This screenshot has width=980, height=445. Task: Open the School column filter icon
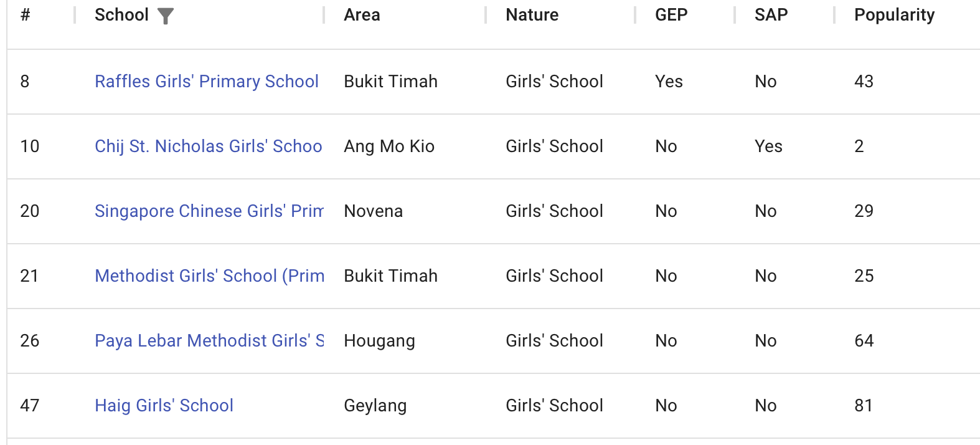166,16
